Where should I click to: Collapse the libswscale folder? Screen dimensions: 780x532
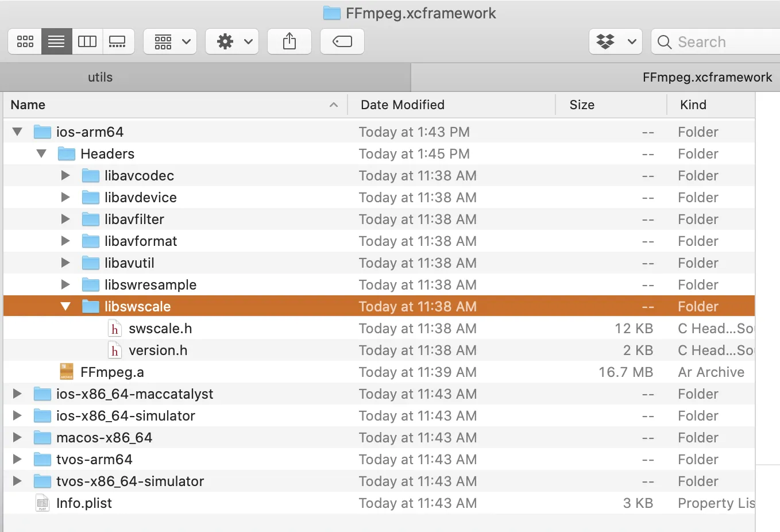65,307
